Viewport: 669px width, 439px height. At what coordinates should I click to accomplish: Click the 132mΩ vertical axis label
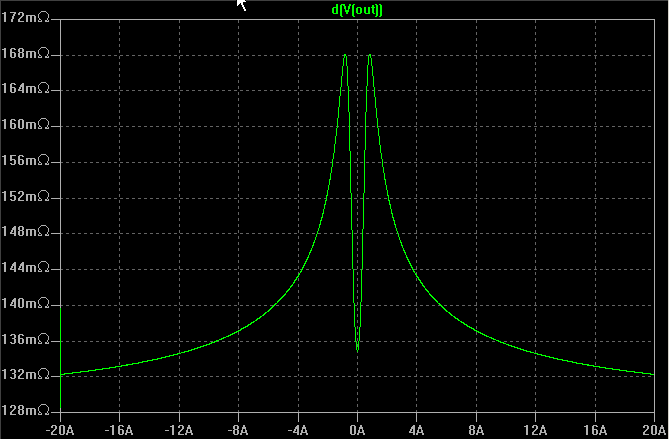coord(26,375)
